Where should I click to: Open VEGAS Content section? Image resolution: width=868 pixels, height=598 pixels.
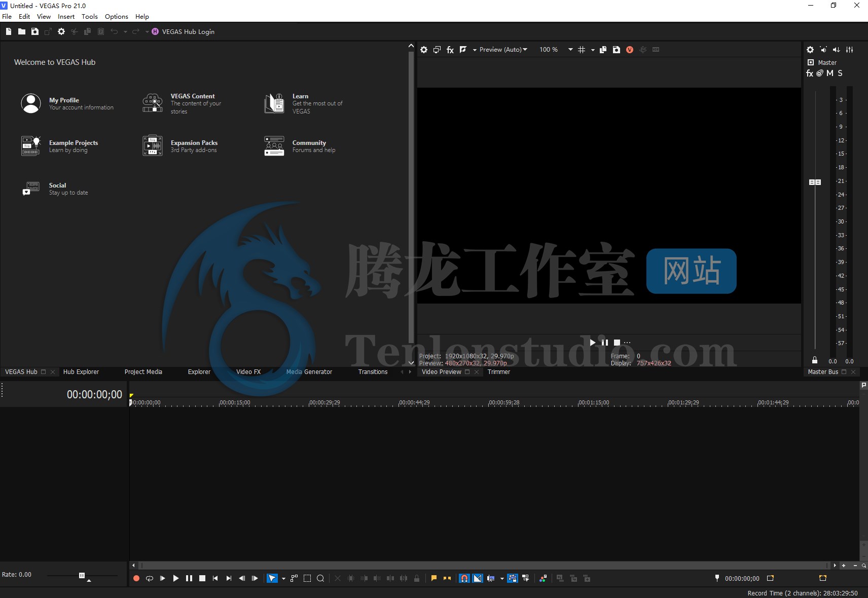(x=183, y=103)
